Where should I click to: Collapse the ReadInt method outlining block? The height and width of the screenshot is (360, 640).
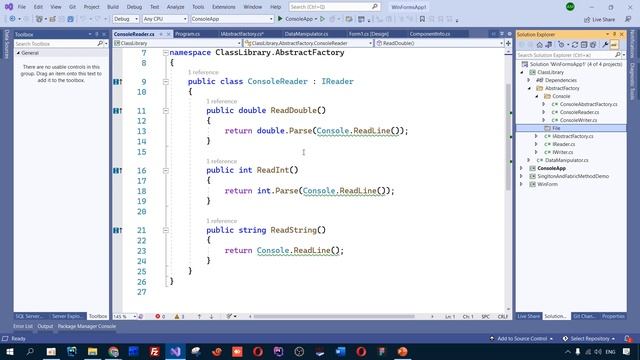[166, 171]
